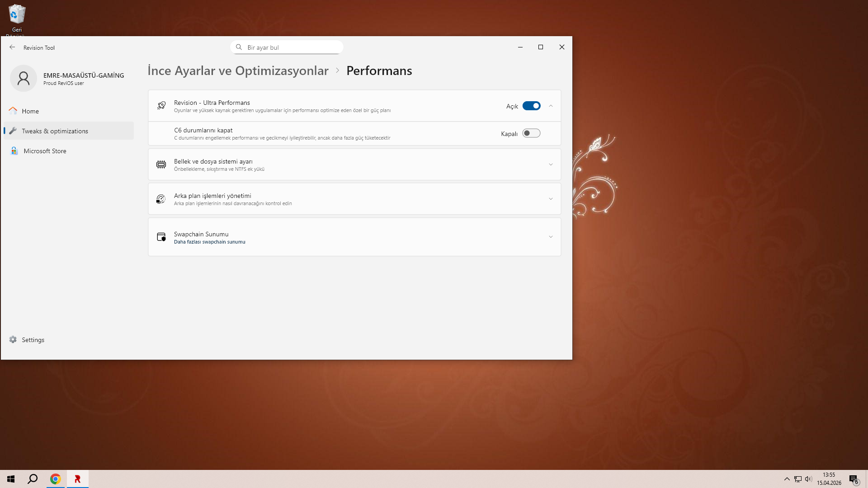This screenshot has height=488, width=868.
Task: Click the wrench icon for Tweaks & optimizations
Action: [13, 131]
